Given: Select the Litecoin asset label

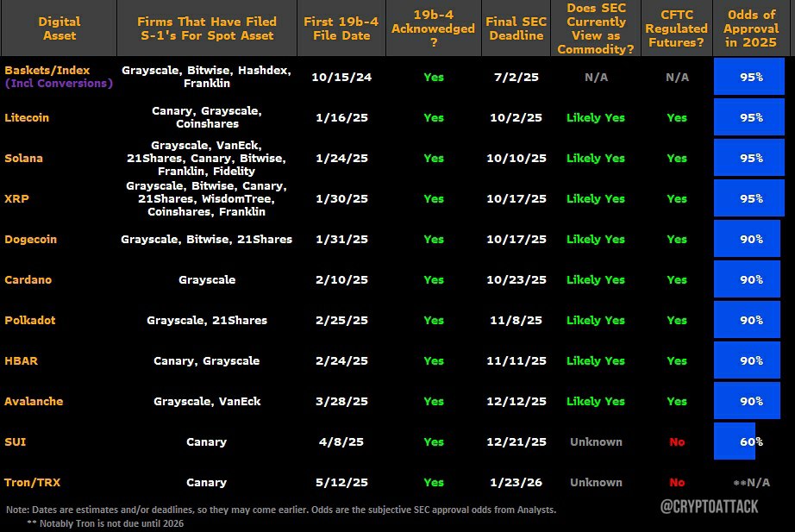Looking at the screenshot, I should click(27, 117).
